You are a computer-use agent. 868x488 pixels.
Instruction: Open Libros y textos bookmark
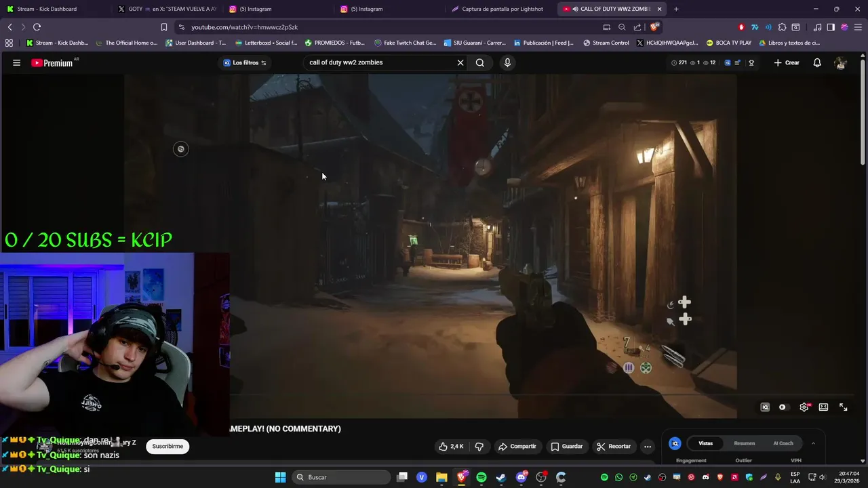789,43
